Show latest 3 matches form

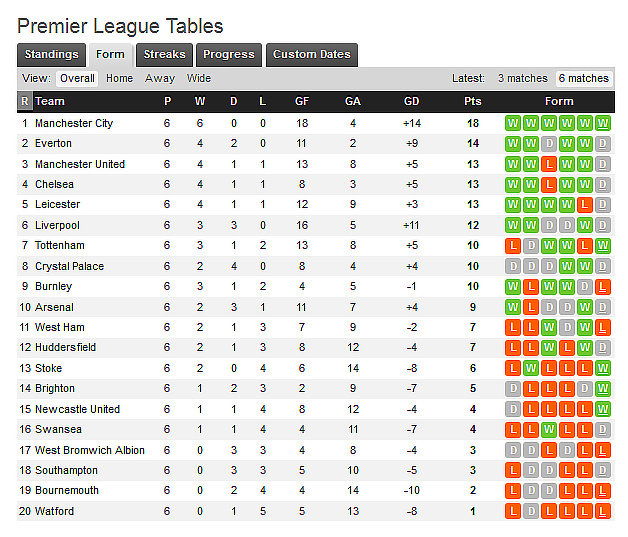(x=523, y=78)
